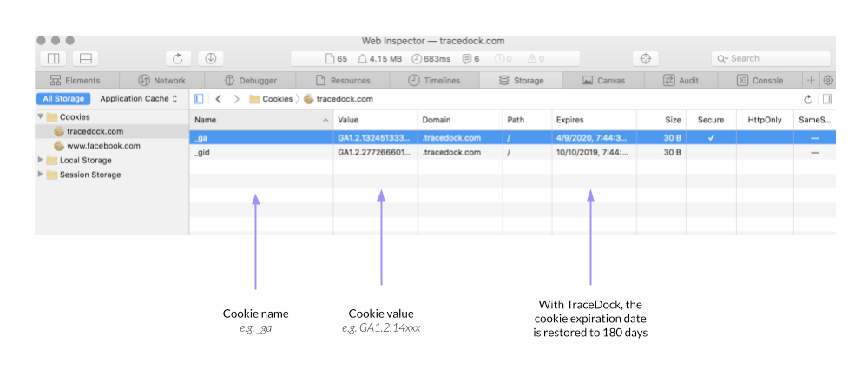Expand the Local Storage folder
Screen dimensions: 868x370
(41, 160)
